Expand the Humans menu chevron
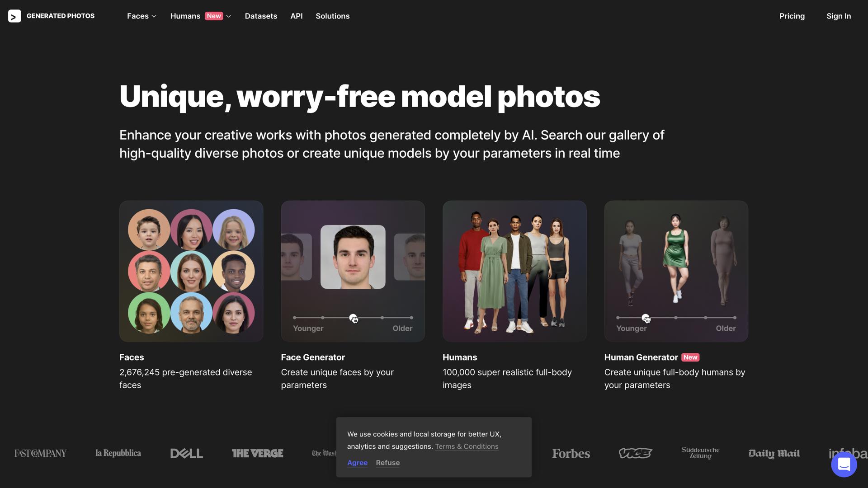The height and width of the screenshot is (488, 868). pos(229,16)
